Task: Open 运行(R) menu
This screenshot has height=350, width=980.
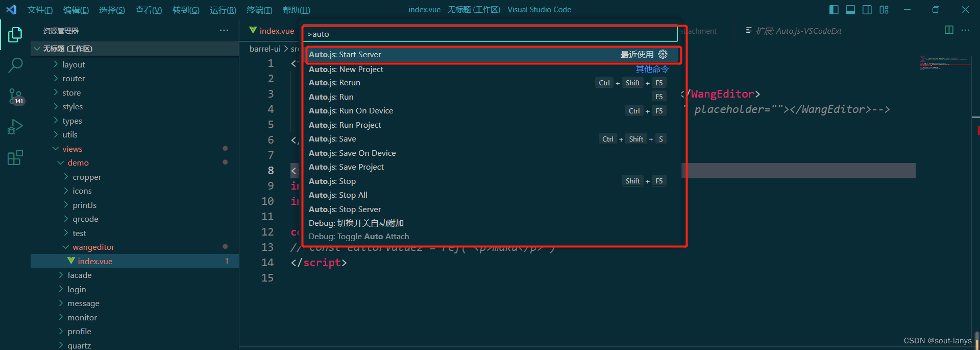Action: [223, 10]
